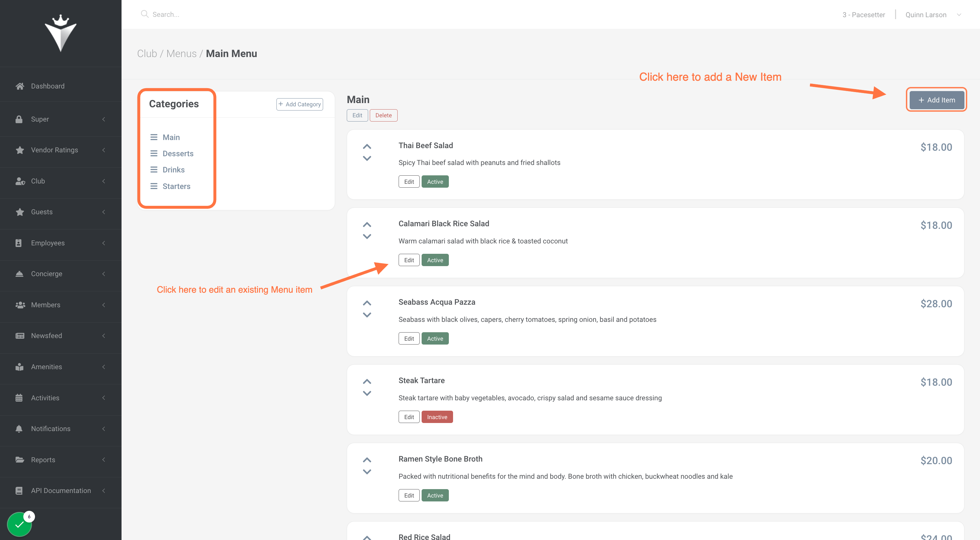This screenshot has height=540, width=980.
Task: Click the Concierge bell icon
Action: [x=19, y=274]
